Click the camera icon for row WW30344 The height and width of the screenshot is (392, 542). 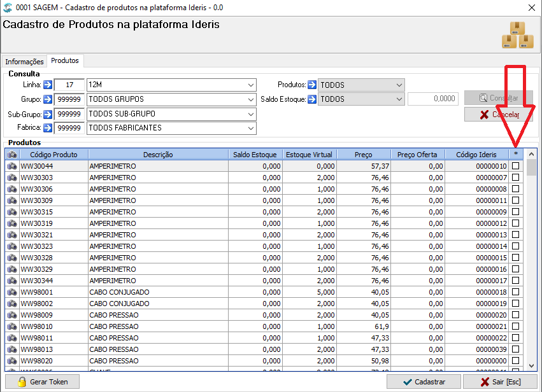pos(12,281)
